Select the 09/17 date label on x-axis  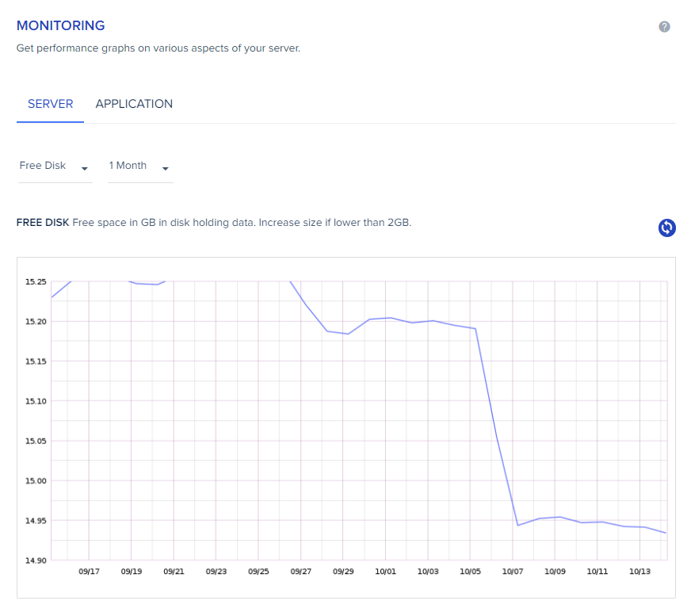(89, 571)
